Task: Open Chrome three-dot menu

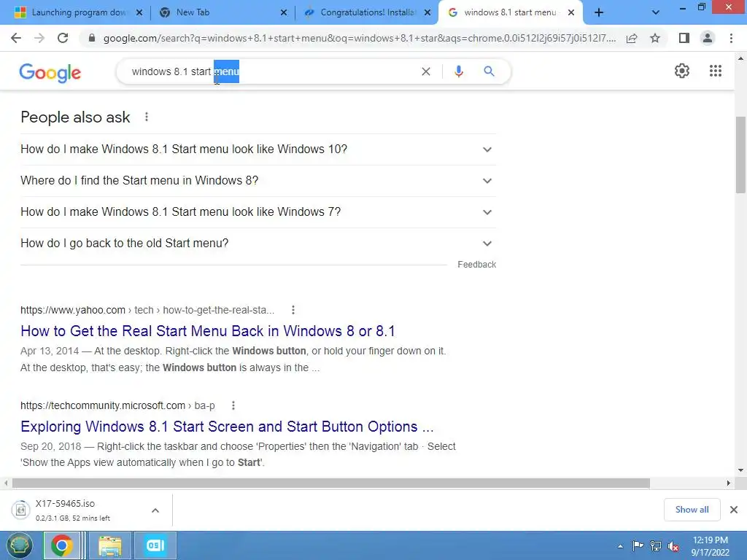Action: (x=731, y=38)
